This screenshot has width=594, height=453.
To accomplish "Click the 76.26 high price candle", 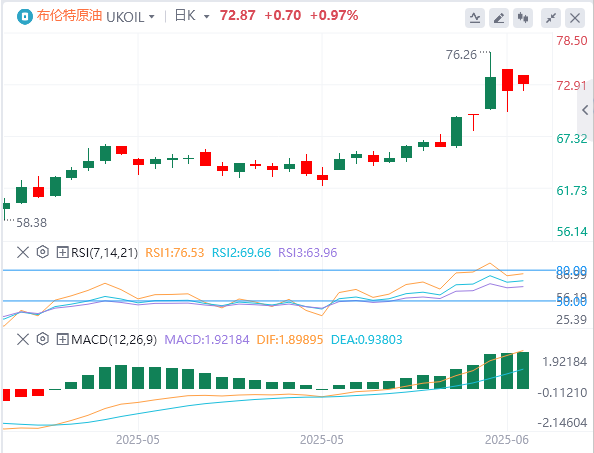I will (491, 81).
